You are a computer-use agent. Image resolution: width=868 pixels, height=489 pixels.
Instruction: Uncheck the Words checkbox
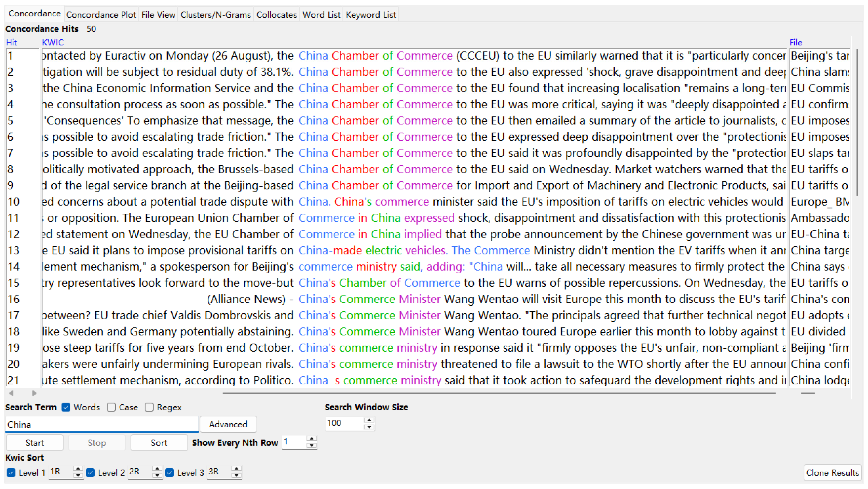click(66, 407)
